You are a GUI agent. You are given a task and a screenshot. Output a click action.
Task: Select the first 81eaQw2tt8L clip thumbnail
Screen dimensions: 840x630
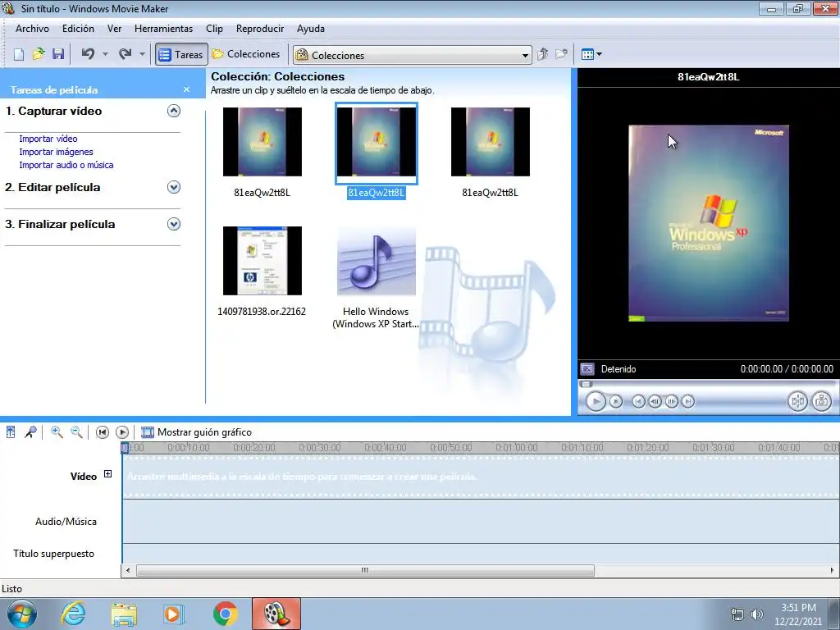click(x=262, y=142)
